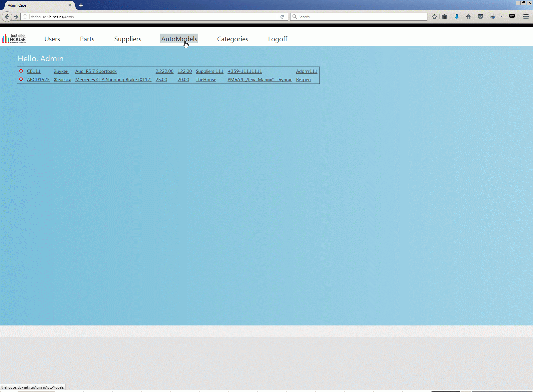
Task: Click the Ветрен address link
Action: (303, 80)
